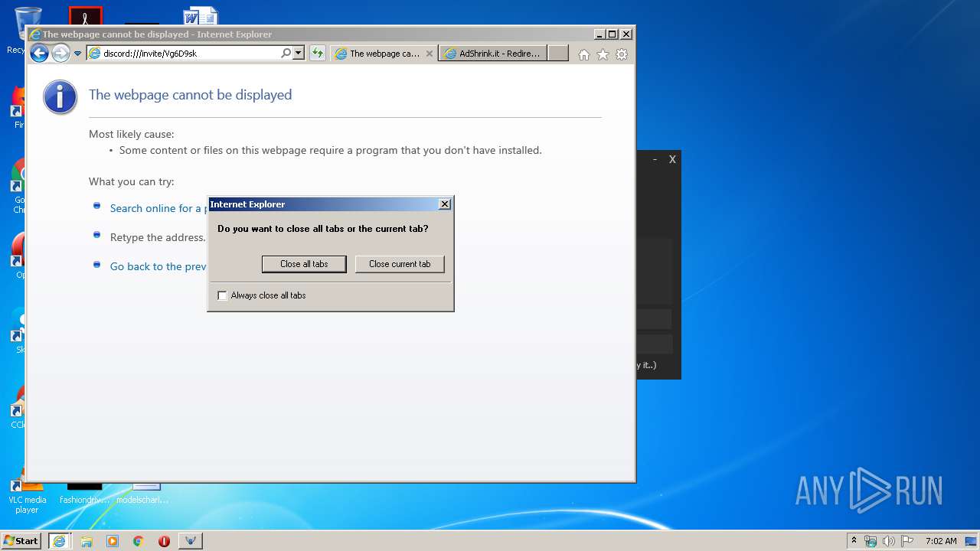The height and width of the screenshot is (551, 980).
Task: Click the clock showing 7:02 AM
Action: (x=941, y=541)
